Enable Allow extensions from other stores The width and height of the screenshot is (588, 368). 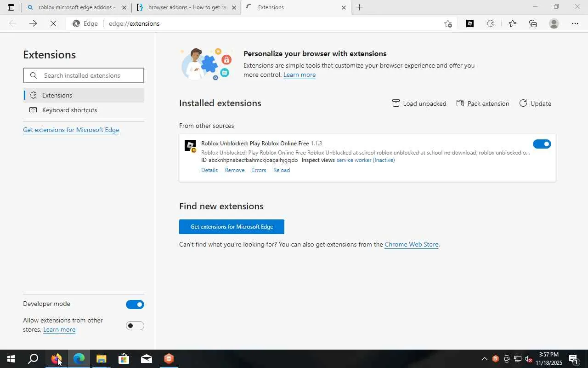point(135,326)
